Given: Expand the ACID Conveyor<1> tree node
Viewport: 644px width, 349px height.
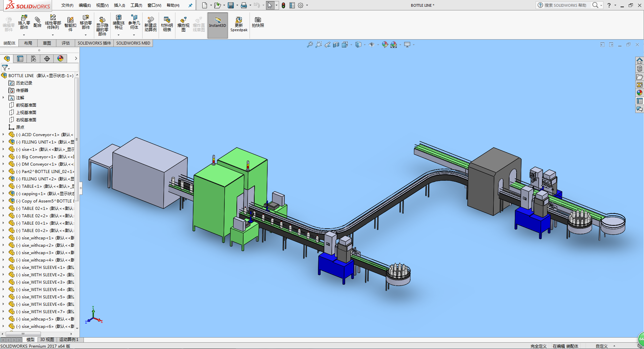Looking at the screenshot, I should pyautogui.click(x=3, y=134).
